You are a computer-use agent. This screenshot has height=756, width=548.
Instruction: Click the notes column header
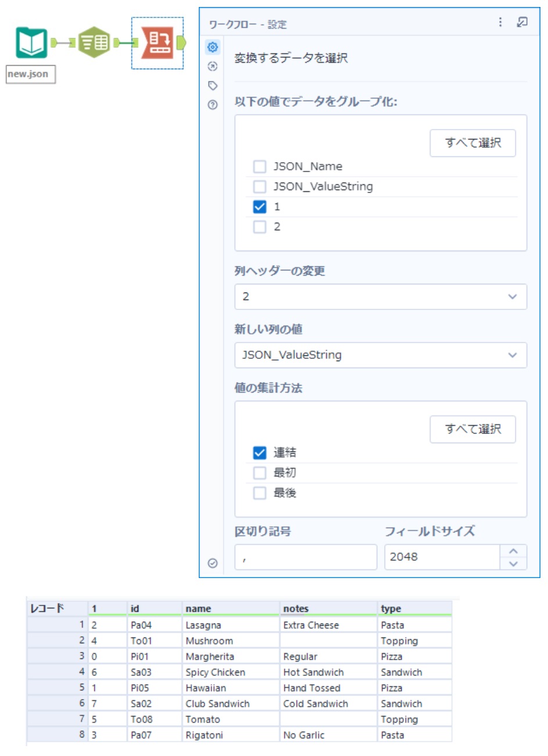pos(328,608)
